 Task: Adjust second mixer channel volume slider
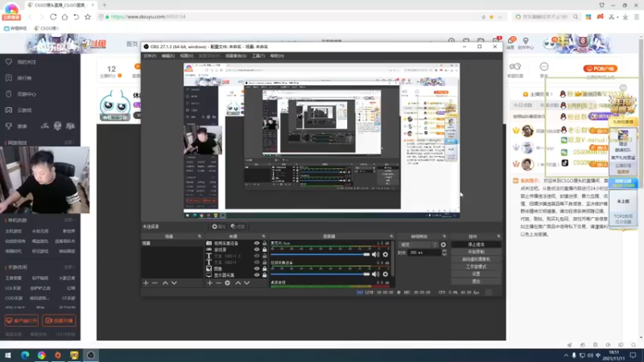(x=320, y=274)
